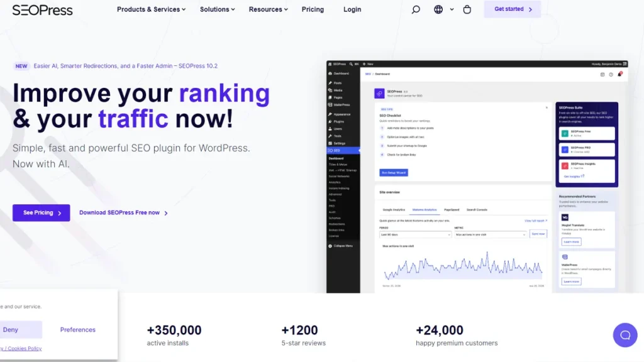644x362 pixels.
Task: Click the SEOPress PRO blue icon
Action: 565,150
